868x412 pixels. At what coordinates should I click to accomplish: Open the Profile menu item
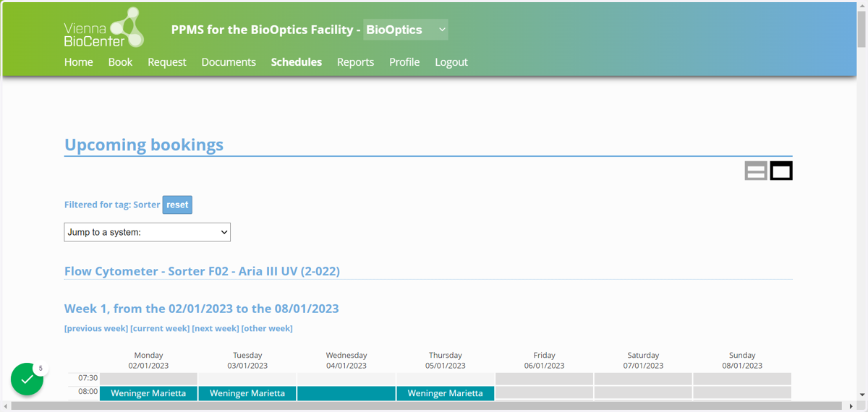[404, 62]
